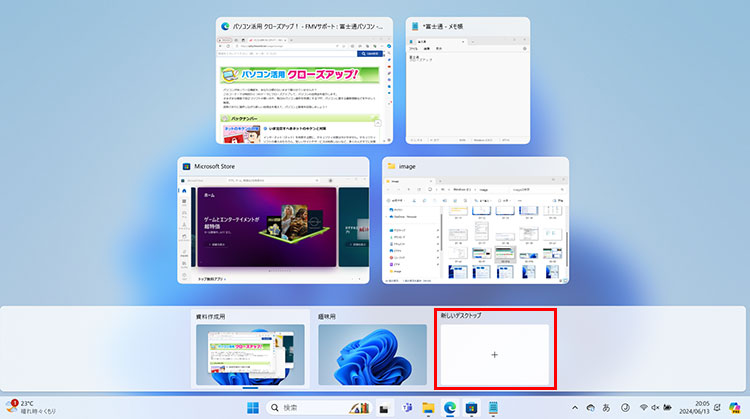This screenshot has width=750, height=419.
Task: Click the IME options icon beside あ
Action: [625, 408]
